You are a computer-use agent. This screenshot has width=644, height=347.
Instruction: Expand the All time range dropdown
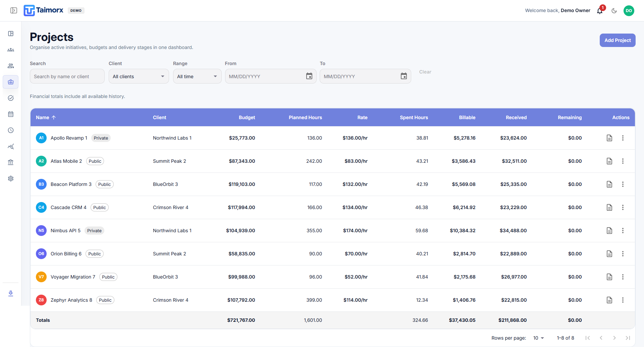(x=197, y=77)
